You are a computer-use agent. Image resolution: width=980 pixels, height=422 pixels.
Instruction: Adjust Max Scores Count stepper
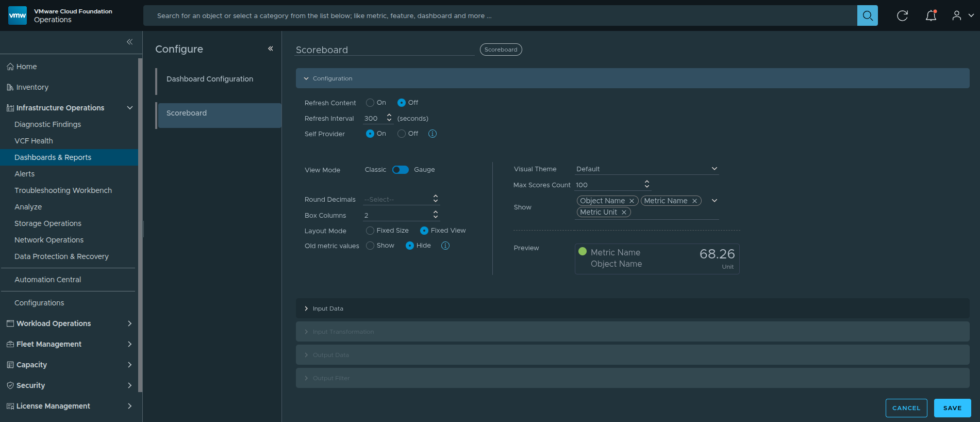pyautogui.click(x=647, y=184)
